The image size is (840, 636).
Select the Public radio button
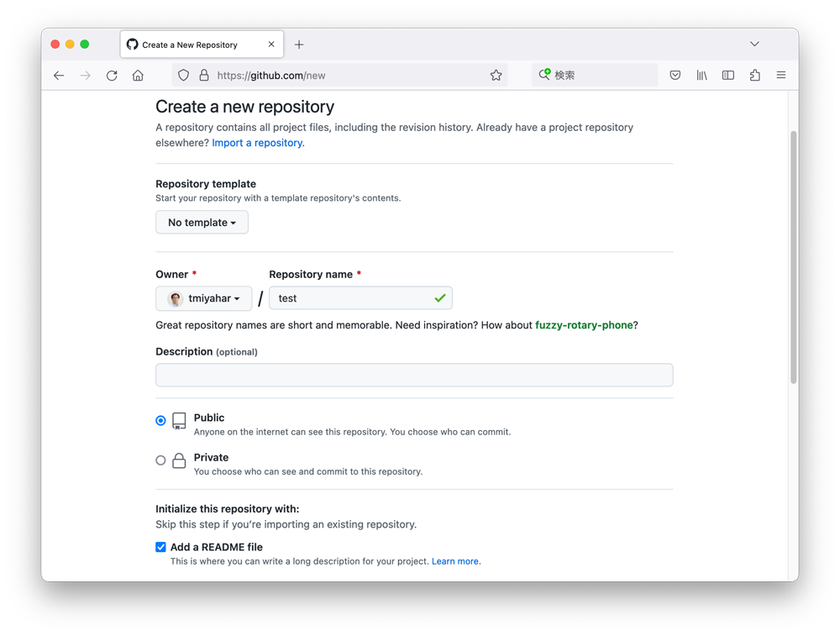coord(160,421)
